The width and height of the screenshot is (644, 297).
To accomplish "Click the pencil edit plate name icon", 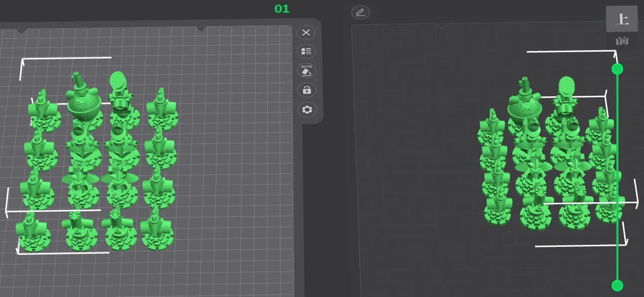I will click(x=360, y=12).
